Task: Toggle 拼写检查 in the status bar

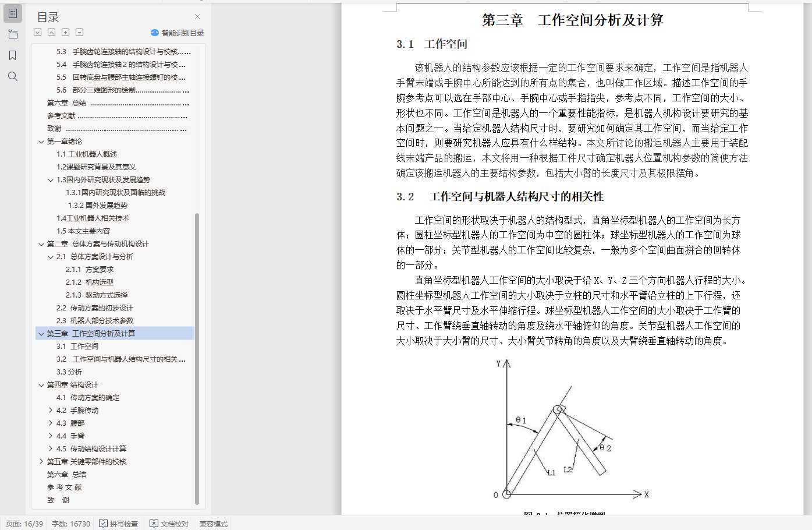Action: [x=119, y=524]
